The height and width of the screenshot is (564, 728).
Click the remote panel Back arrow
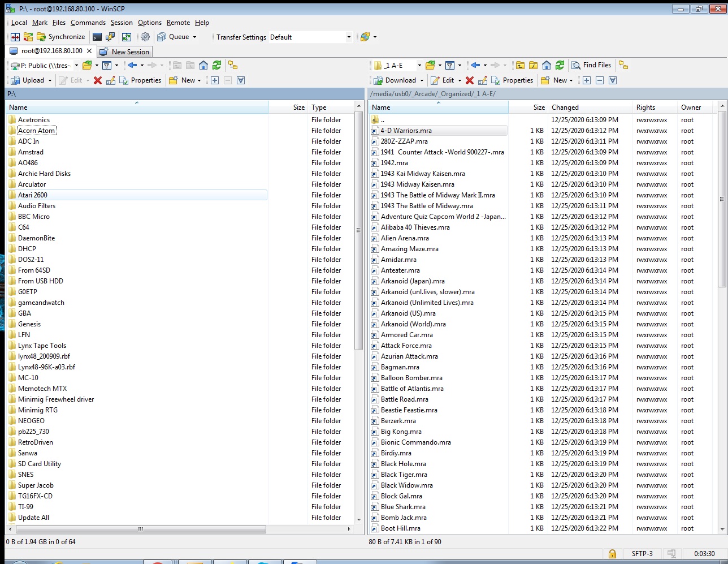475,65
